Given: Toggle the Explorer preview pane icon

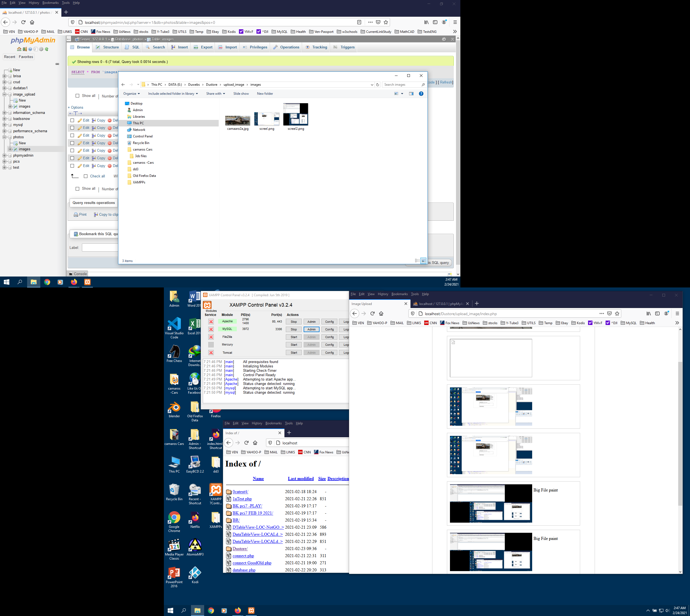Looking at the screenshot, I should [411, 94].
